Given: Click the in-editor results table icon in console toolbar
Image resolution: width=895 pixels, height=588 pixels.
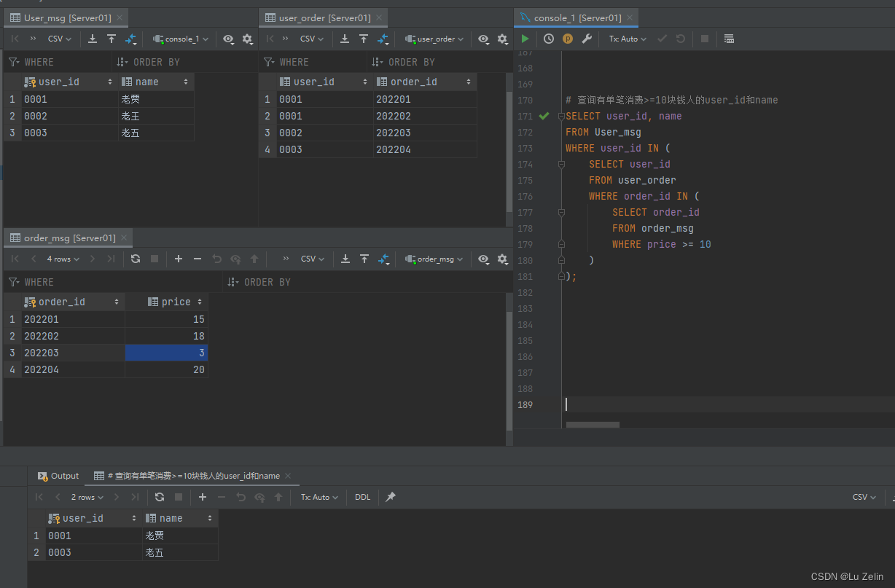Looking at the screenshot, I should coord(729,39).
